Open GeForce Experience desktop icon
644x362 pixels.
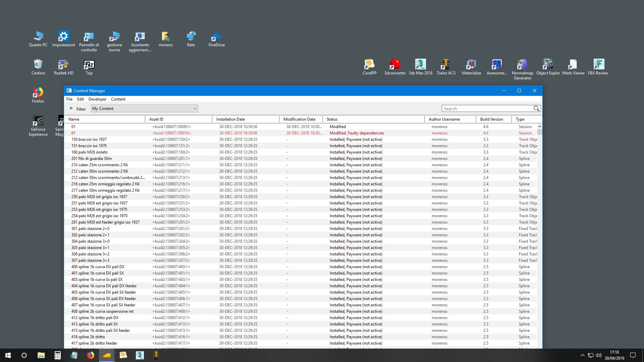[38, 126]
